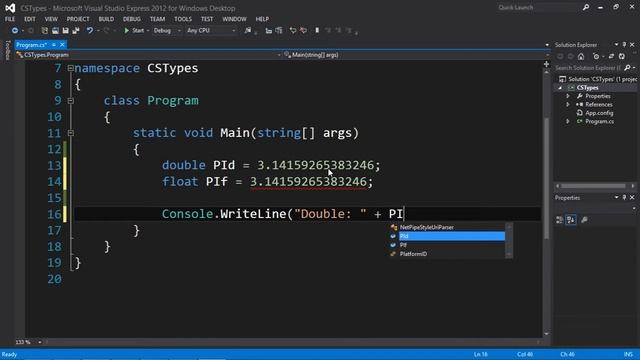The image size is (640, 360).
Task: Open the Debug configuration dropdown
Action: (x=167, y=31)
